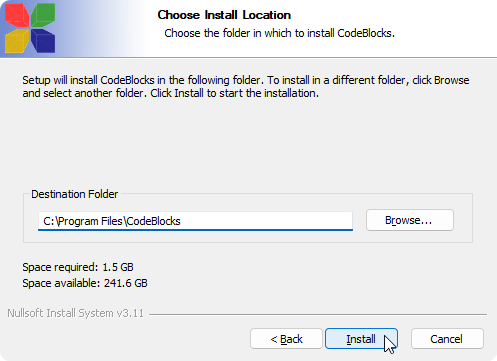The height and width of the screenshot is (361, 497).
Task: Click the subtitle about choosing install folder
Action: [279, 33]
